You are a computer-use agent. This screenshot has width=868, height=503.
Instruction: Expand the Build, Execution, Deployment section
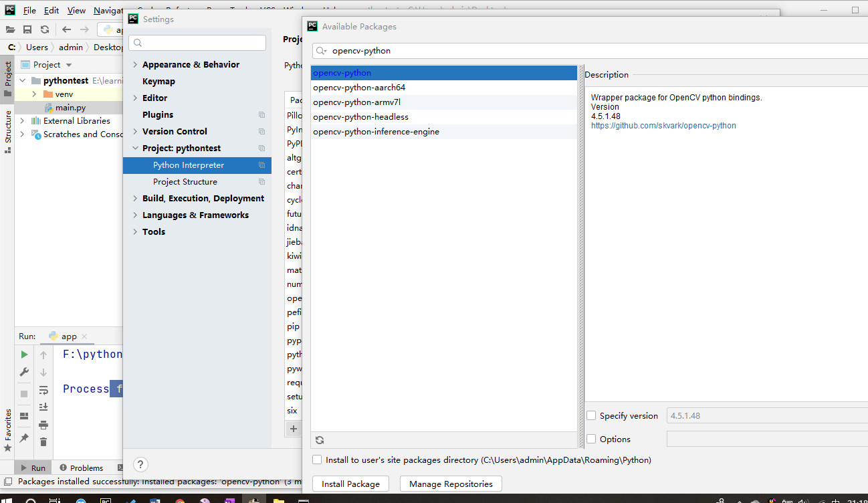pyautogui.click(x=135, y=198)
